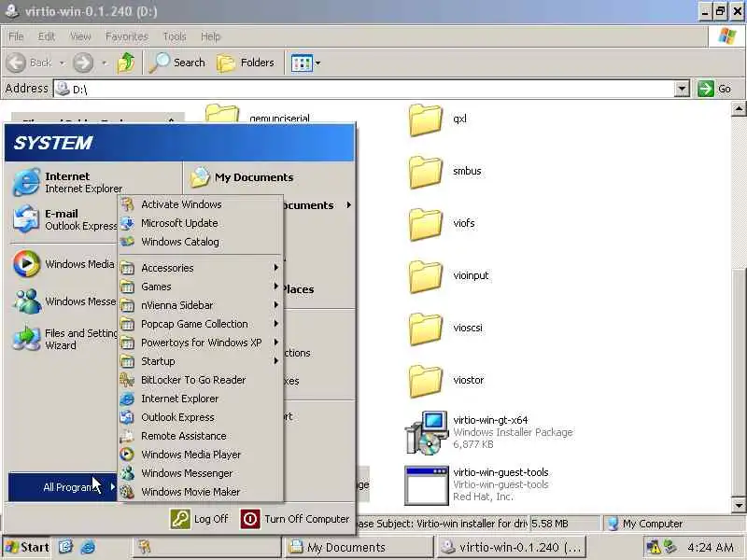The width and height of the screenshot is (747, 560).
Task: Open the Back history dropdown arrow
Action: [x=62, y=63]
